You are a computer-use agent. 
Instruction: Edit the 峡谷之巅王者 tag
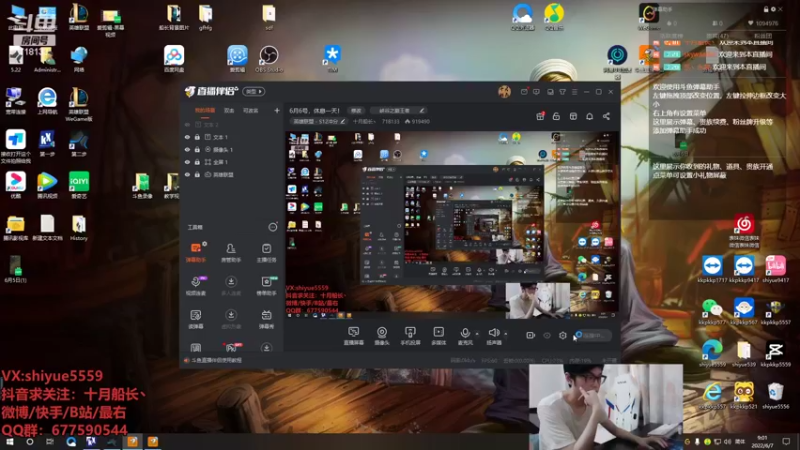pos(398,111)
